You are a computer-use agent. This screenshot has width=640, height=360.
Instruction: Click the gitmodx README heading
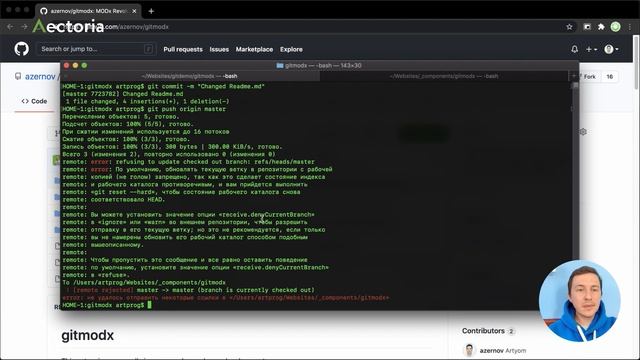click(x=87, y=336)
